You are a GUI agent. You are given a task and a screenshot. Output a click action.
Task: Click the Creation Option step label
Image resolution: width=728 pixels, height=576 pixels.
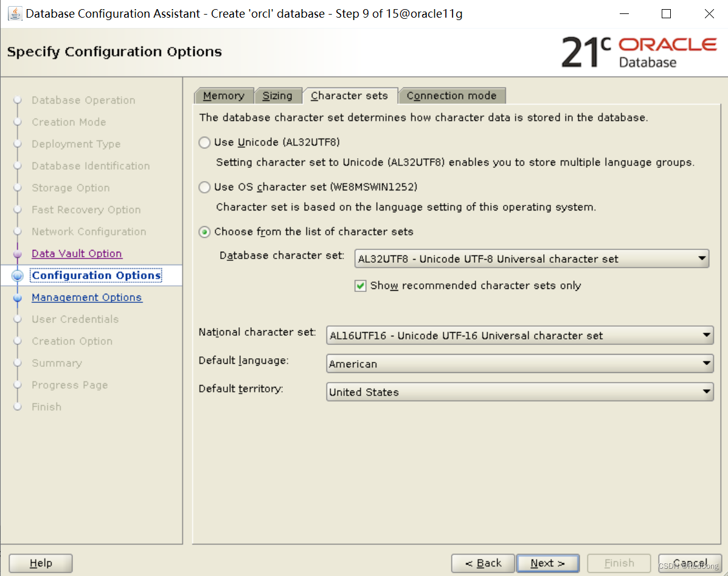[x=72, y=341]
